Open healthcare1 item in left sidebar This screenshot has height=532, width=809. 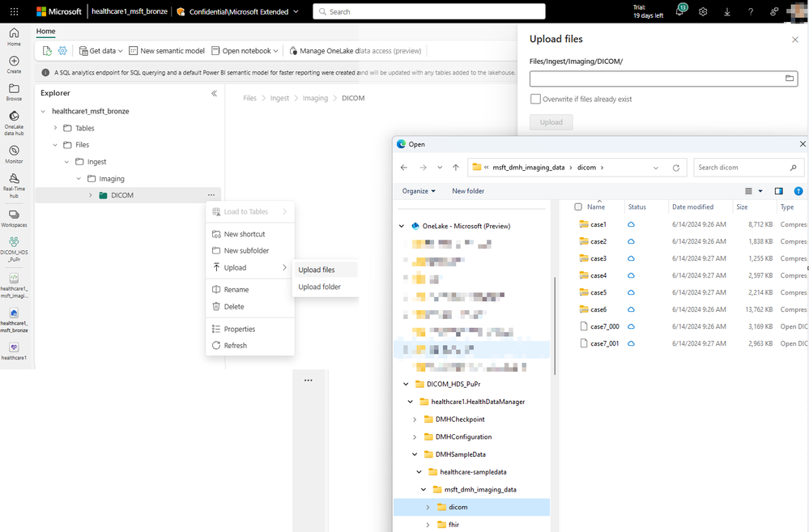click(14, 351)
